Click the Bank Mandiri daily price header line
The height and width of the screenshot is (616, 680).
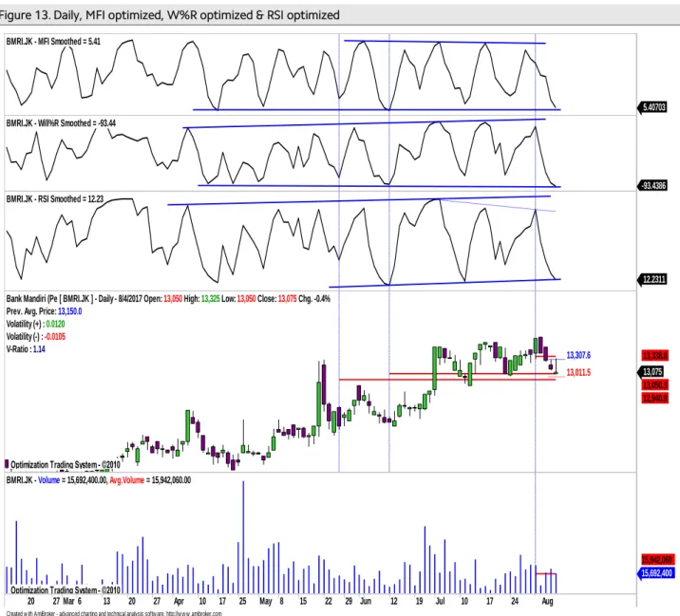pyautogui.click(x=168, y=299)
